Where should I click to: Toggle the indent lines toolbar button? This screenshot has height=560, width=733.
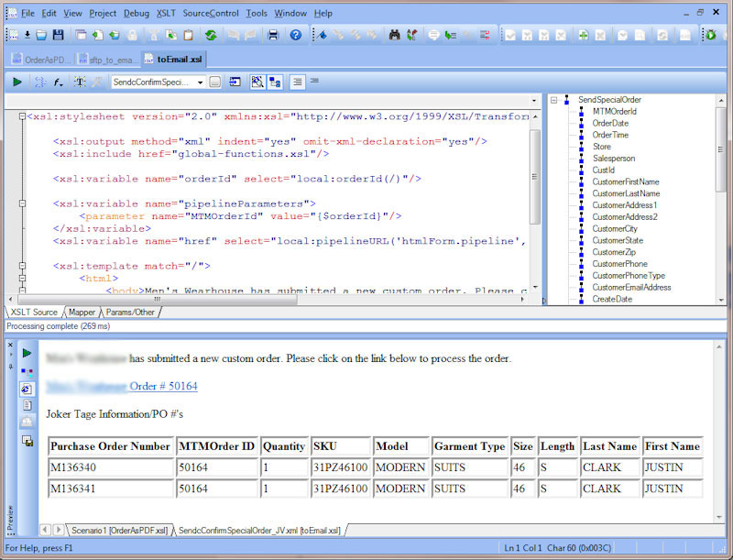(297, 82)
